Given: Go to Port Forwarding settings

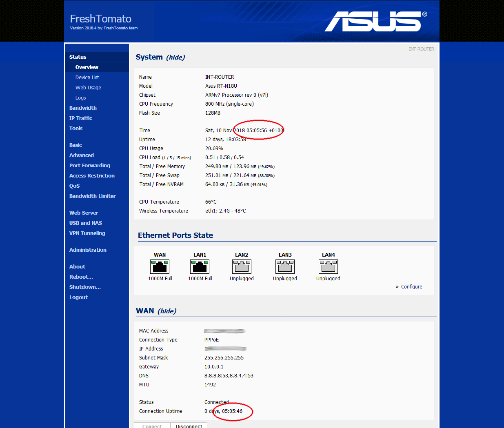Looking at the screenshot, I should click(90, 166).
